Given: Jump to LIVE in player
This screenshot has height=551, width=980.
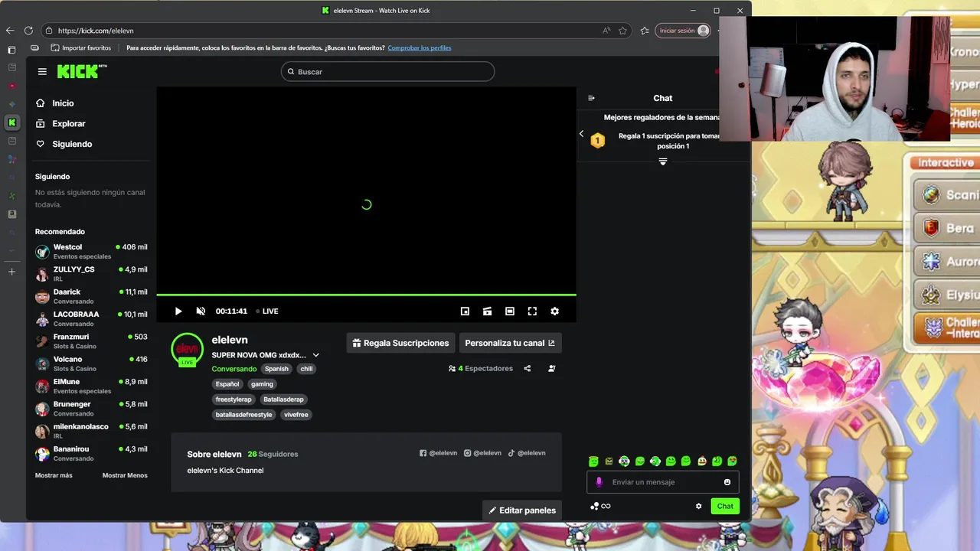Looking at the screenshot, I should point(267,311).
